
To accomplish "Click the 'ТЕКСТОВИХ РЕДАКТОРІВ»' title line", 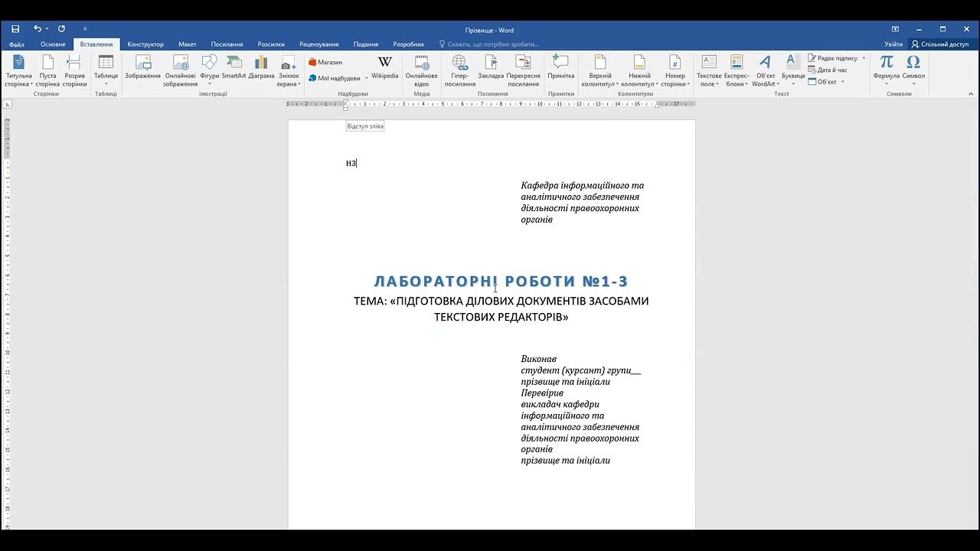I will (x=501, y=317).
